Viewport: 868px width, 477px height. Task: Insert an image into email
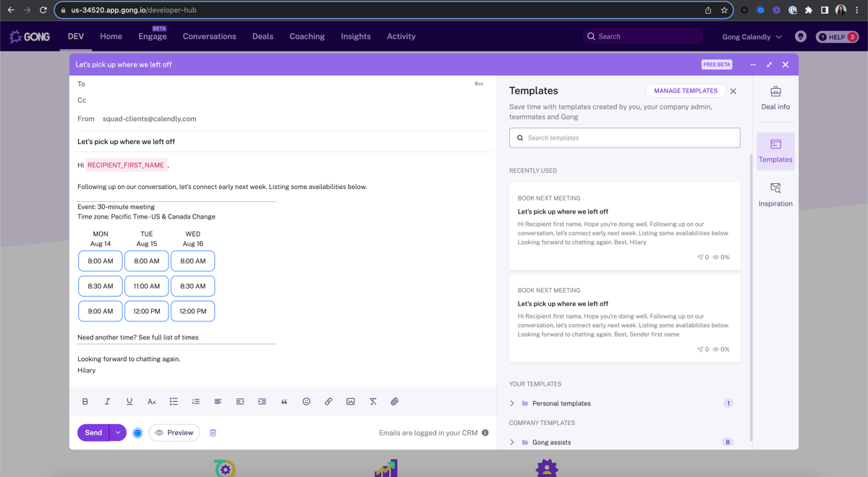point(350,402)
